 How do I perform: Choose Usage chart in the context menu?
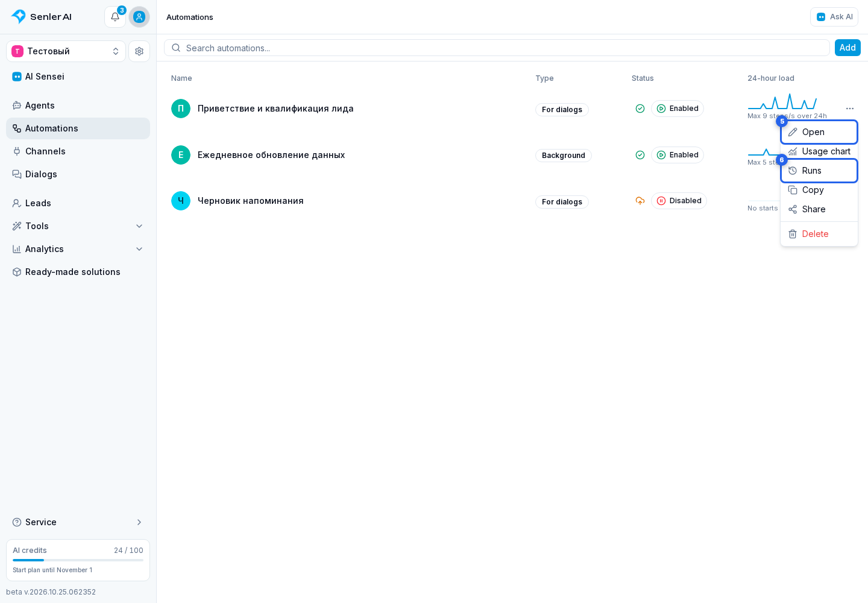click(819, 151)
